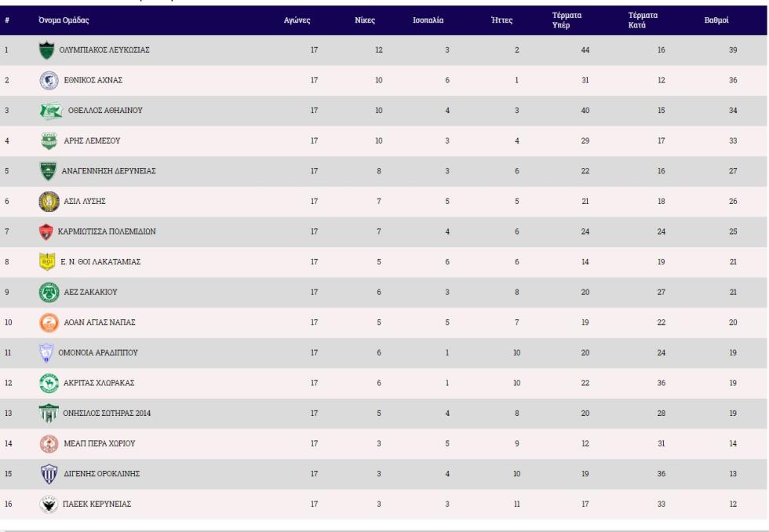The image size is (769, 532).
Task: Click the Διγενής Ορόκλινης striped shield crest
Action: tap(49, 474)
